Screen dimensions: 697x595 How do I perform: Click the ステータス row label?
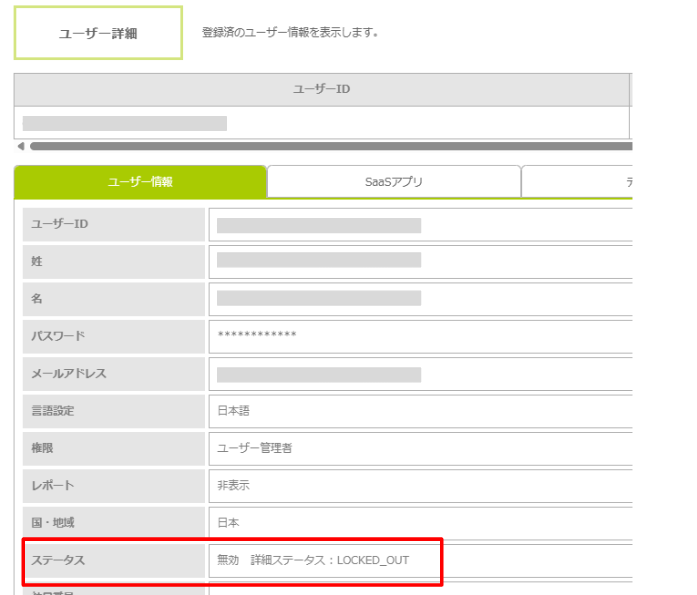pos(114,560)
